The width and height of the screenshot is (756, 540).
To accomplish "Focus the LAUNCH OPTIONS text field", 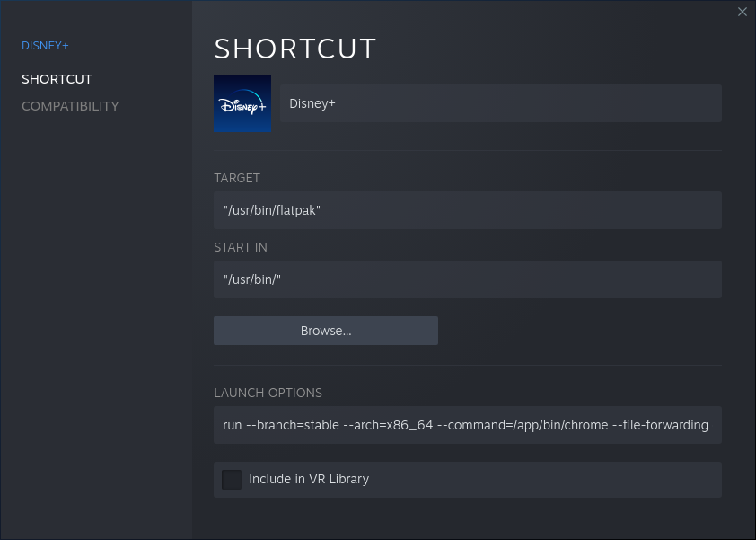I will pos(467,425).
